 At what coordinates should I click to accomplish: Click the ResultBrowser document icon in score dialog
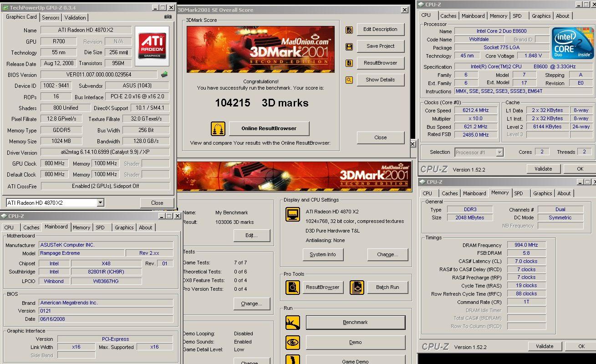(349, 63)
